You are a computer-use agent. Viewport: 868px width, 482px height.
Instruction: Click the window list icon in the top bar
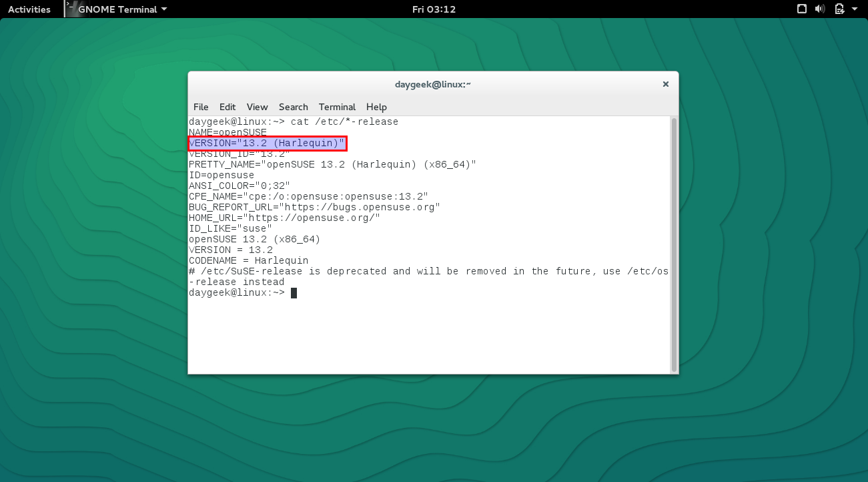click(x=801, y=9)
